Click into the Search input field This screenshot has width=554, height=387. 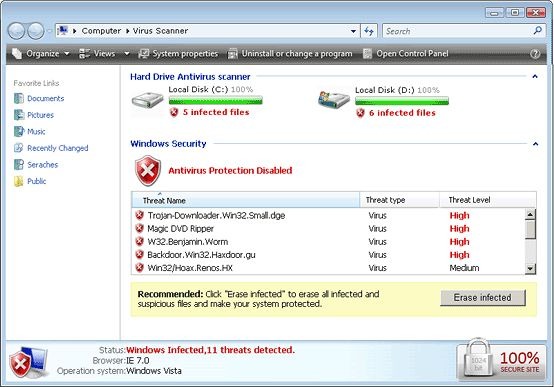(458, 31)
